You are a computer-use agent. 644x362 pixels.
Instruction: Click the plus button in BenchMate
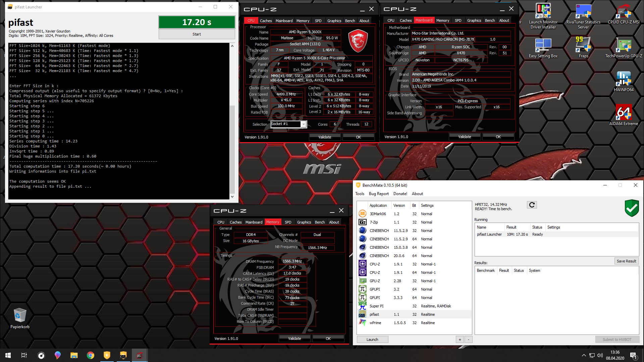460,340
